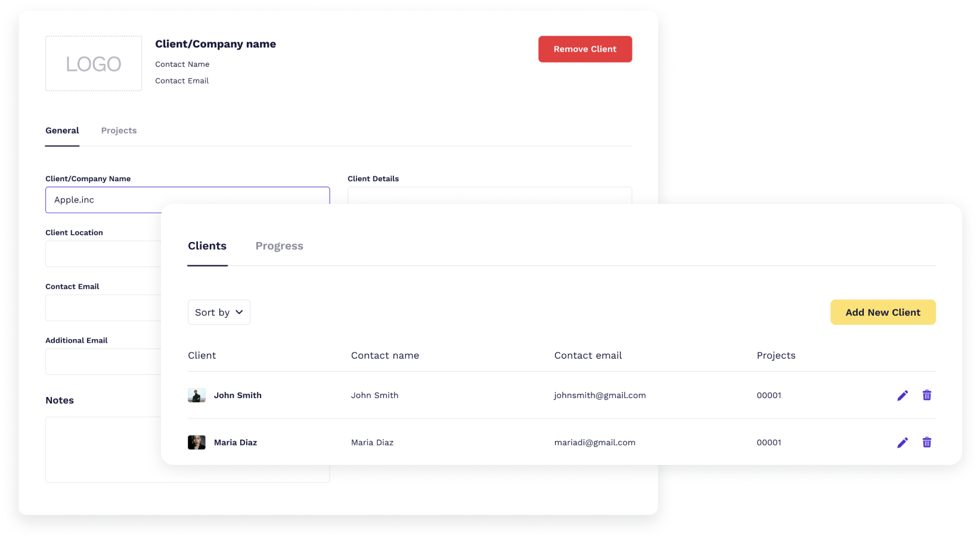Viewport: 980px width, 540px height.
Task: Sort by the Contact email column
Action: [588, 355]
